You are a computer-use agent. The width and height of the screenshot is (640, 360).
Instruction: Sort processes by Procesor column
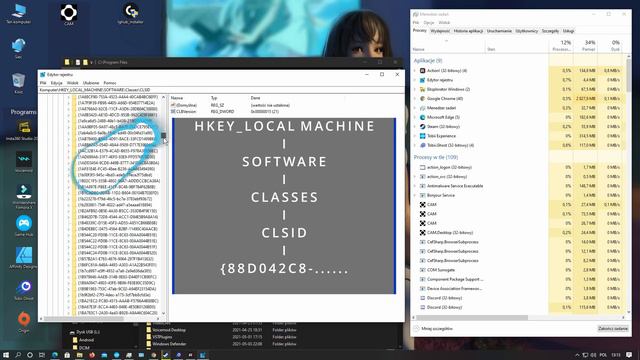click(x=561, y=45)
